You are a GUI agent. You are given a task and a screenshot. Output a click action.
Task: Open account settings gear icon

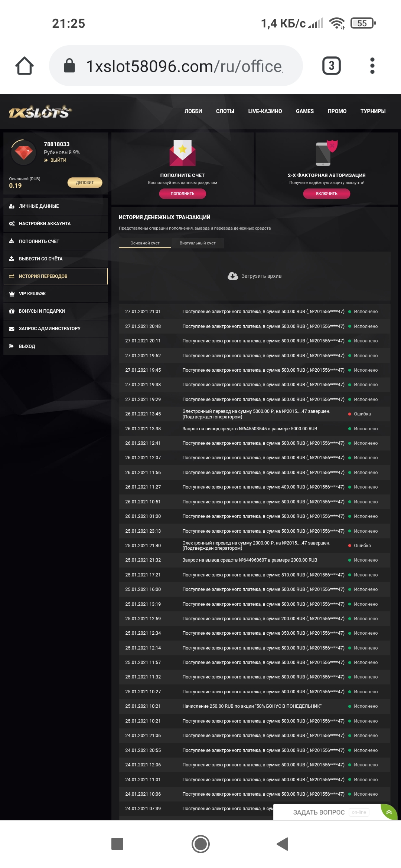pyautogui.click(x=12, y=224)
